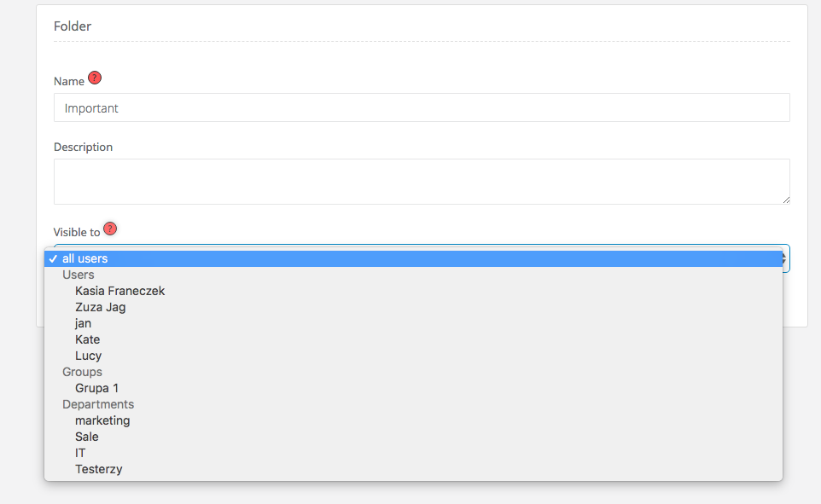Click the Groups section header in the list
Screen dimensions: 821x504
click(x=82, y=372)
